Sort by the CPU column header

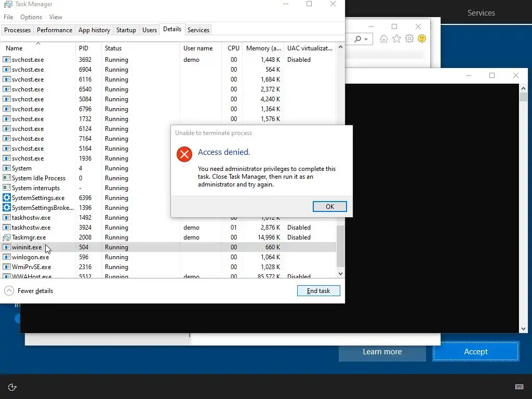pyautogui.click(x=233, y=48)
